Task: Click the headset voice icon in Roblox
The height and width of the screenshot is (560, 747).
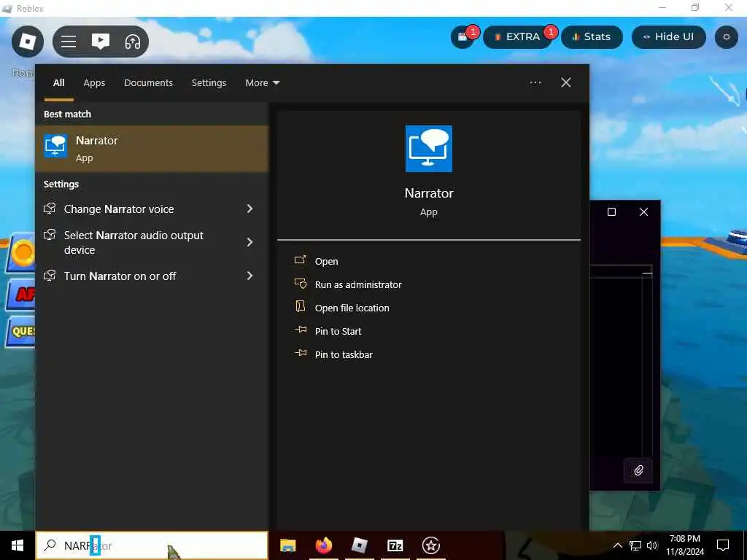Action: pos(133,42)
